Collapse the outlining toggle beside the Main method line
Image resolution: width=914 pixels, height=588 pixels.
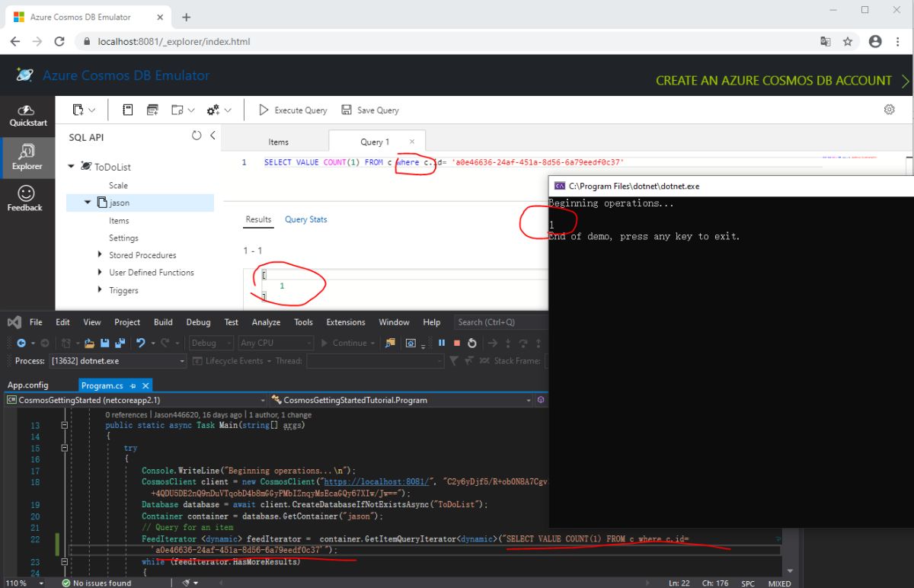65,426
